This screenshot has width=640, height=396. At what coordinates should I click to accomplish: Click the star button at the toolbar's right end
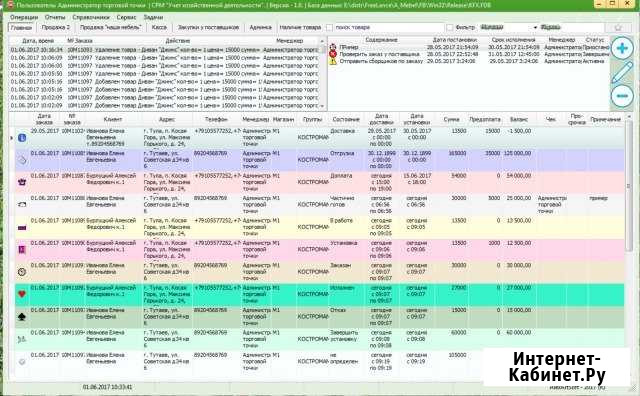618,27
